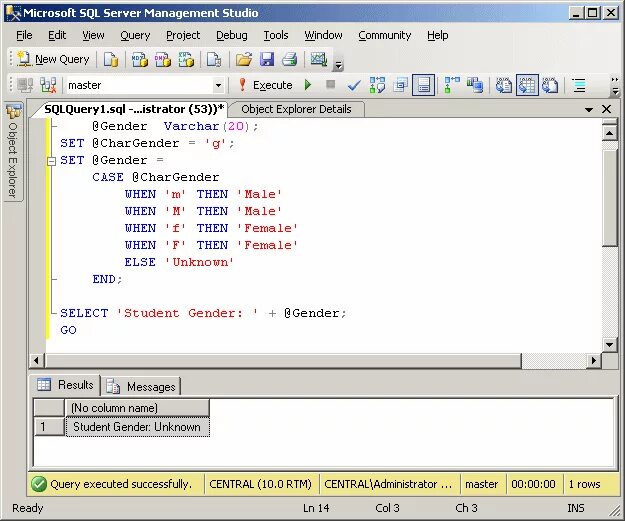625x521 pixels.
Task: Toggle Include Actual Execution Plan
Action: 452,85
